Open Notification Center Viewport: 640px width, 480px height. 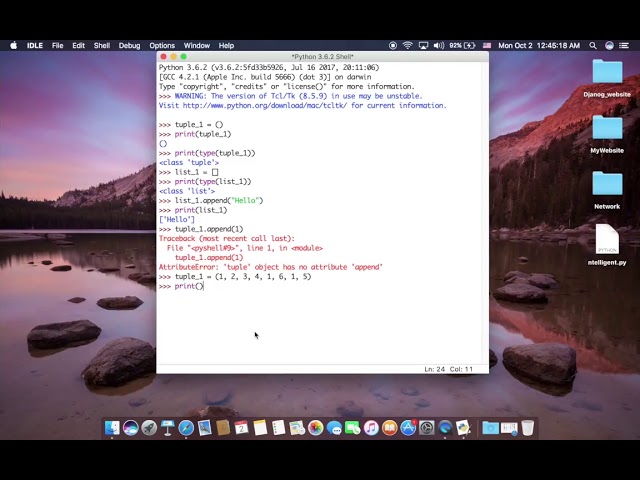[624, 45]
